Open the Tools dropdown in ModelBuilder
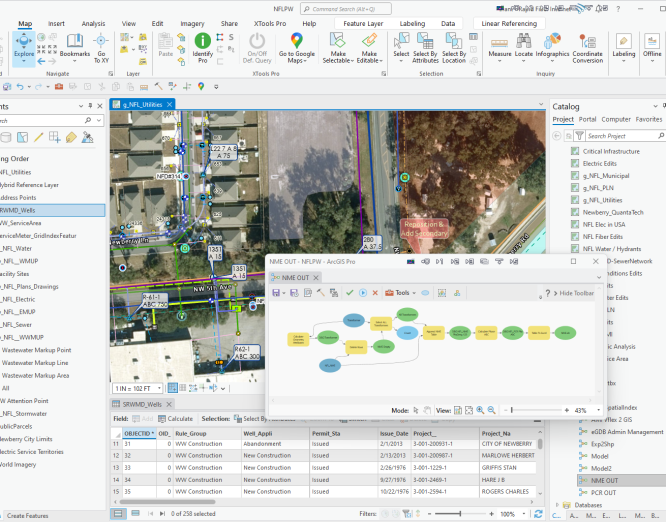Viewport: 666px width, 522px height. 401,293
